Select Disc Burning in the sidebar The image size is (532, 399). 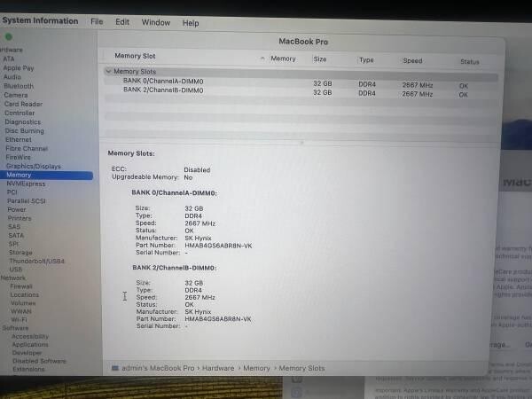(25, 131)
